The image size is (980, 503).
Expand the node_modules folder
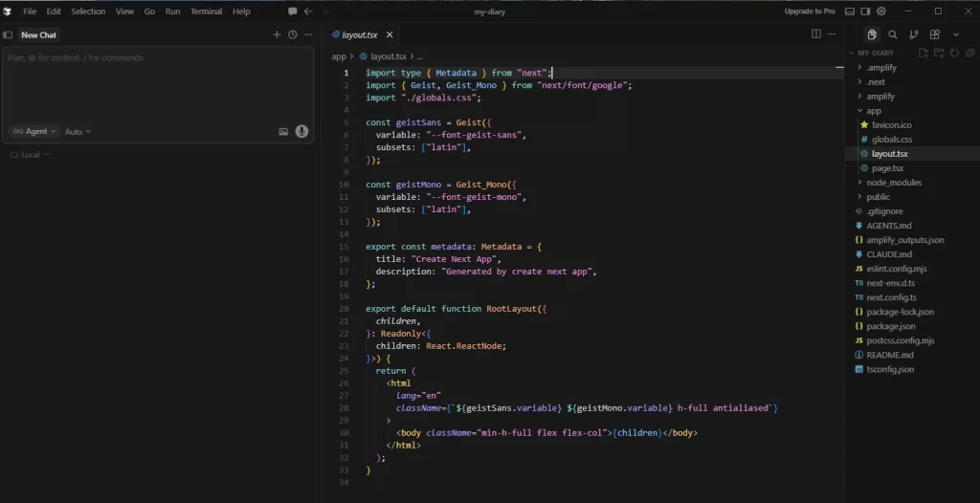(895, 183)
